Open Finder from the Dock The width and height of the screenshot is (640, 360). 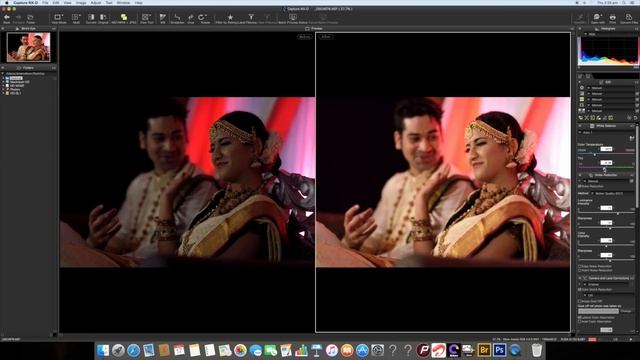tap(103, 350)
